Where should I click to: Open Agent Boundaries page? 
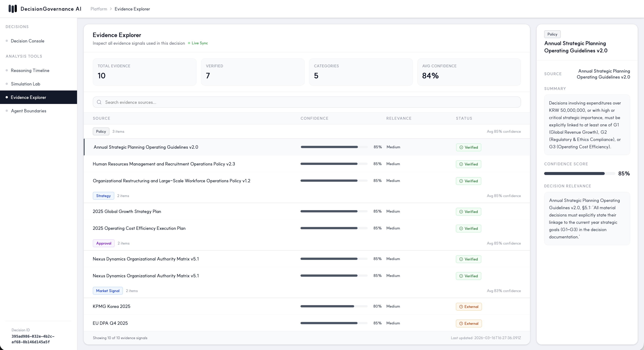(x=39, y=111)
